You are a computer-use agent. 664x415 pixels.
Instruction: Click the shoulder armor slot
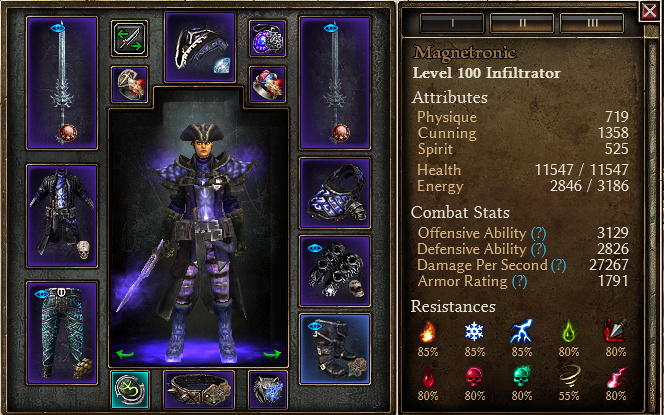(335, 193)
